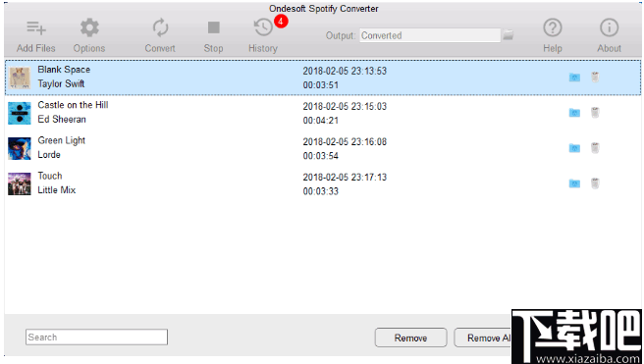
Task: Open the Options gear icon
Action: 89,27
